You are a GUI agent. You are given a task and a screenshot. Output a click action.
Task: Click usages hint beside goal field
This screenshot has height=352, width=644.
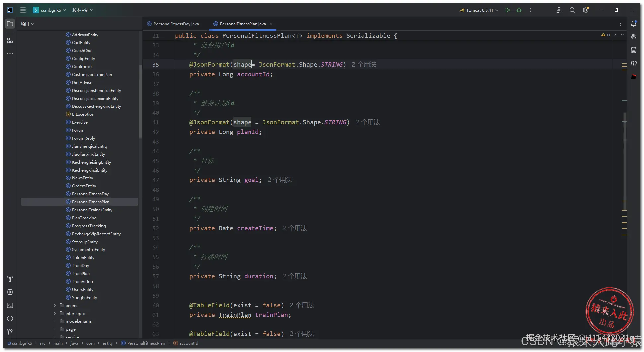click(280, 180)
